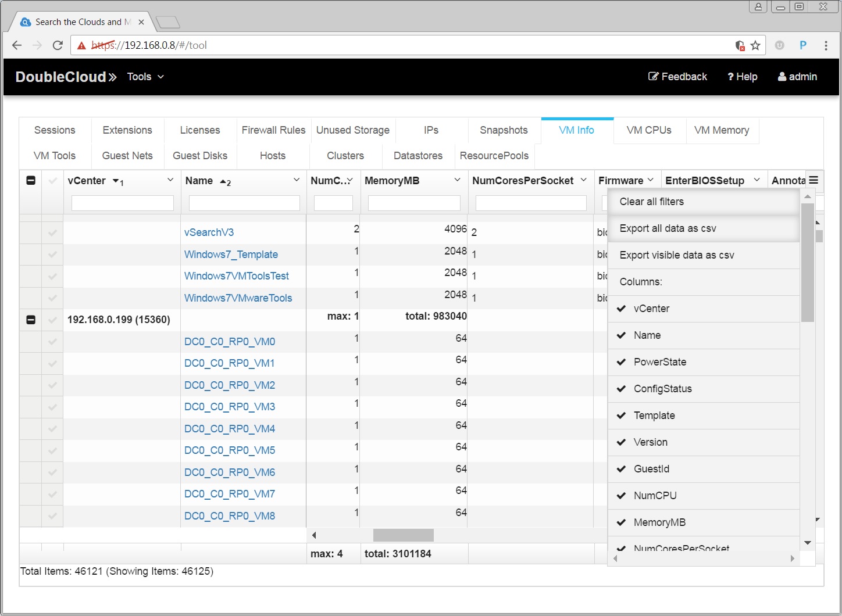
Task: Click the admin user icon
Action: coord(782,77)
